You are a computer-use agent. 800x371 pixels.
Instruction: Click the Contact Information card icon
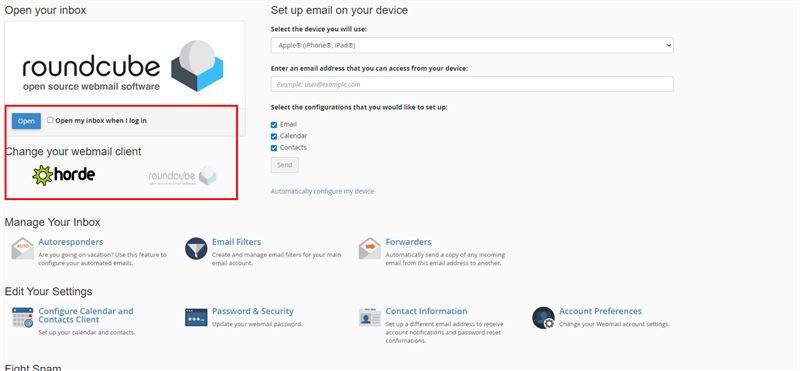tap(369, 317)
